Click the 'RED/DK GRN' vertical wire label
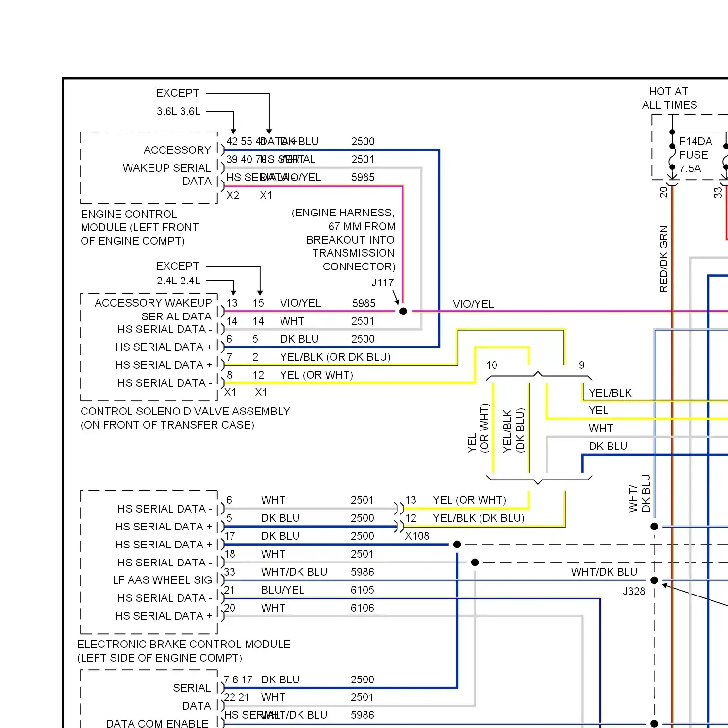Image resolution: width=728 pixels, height=728 pixels. point(663,259)
